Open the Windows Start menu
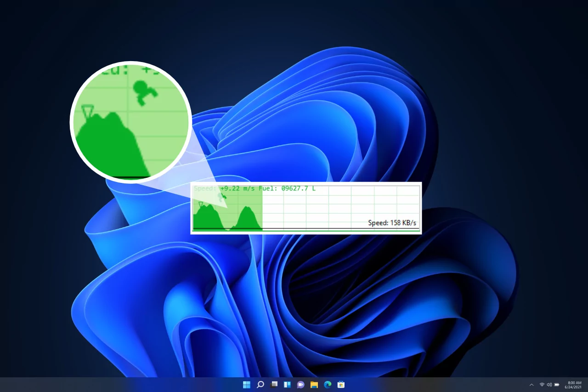 click(247, 384)
